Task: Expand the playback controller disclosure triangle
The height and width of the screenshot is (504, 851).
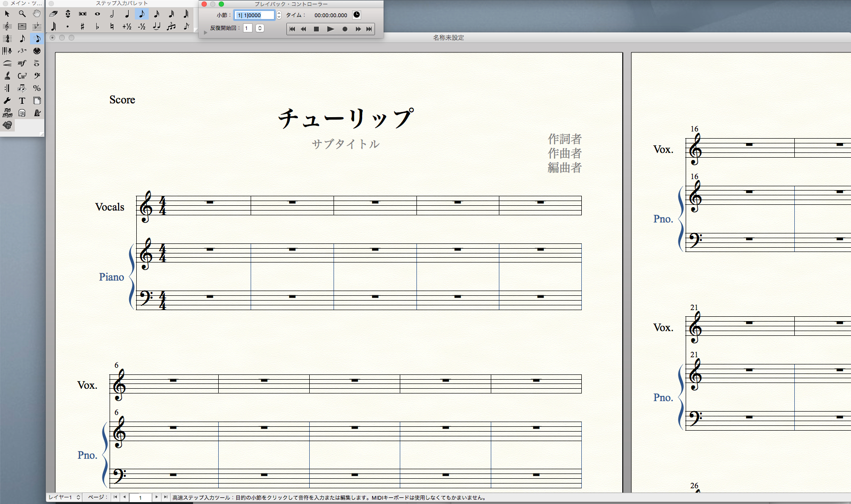Action: tap(205, 32)
